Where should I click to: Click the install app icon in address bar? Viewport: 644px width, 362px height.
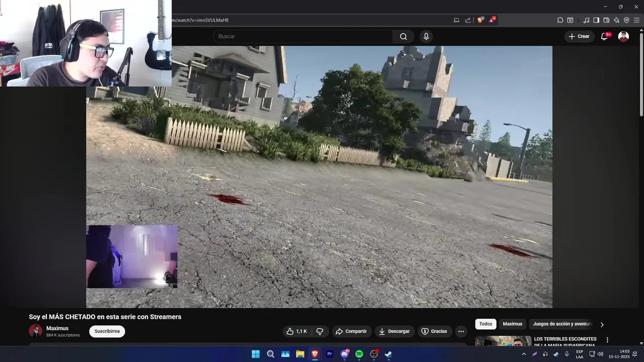(x=456, y=20)
